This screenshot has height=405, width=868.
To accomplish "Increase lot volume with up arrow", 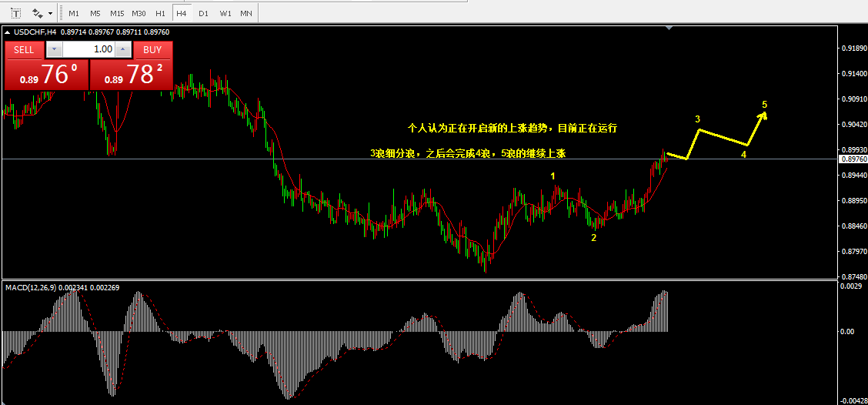I will (123, 49).
